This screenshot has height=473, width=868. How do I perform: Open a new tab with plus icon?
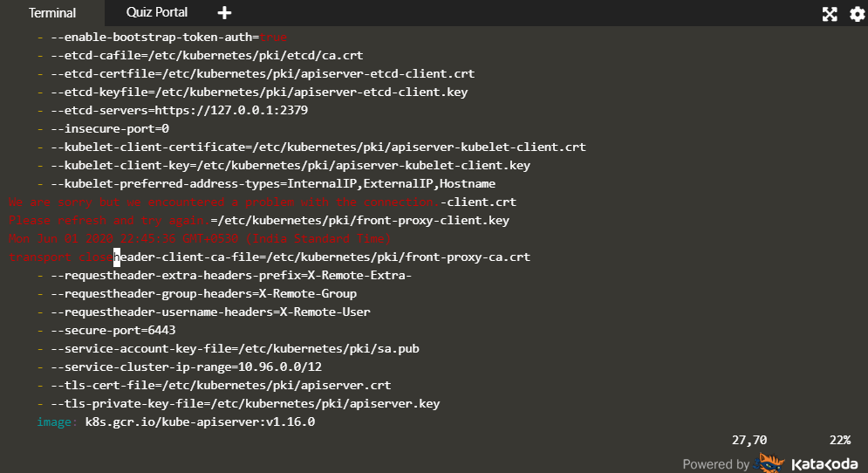(224, 13)
